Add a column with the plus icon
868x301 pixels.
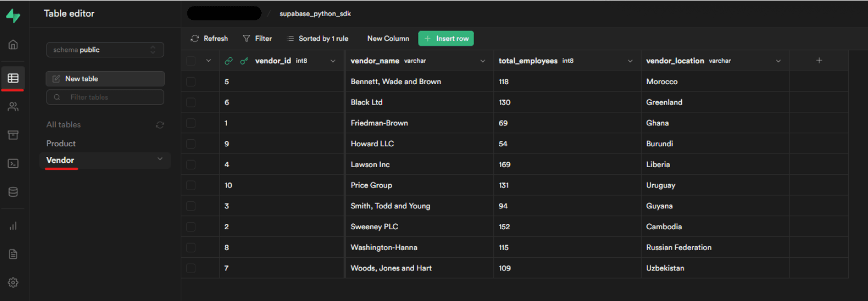(x=819, y=61)
